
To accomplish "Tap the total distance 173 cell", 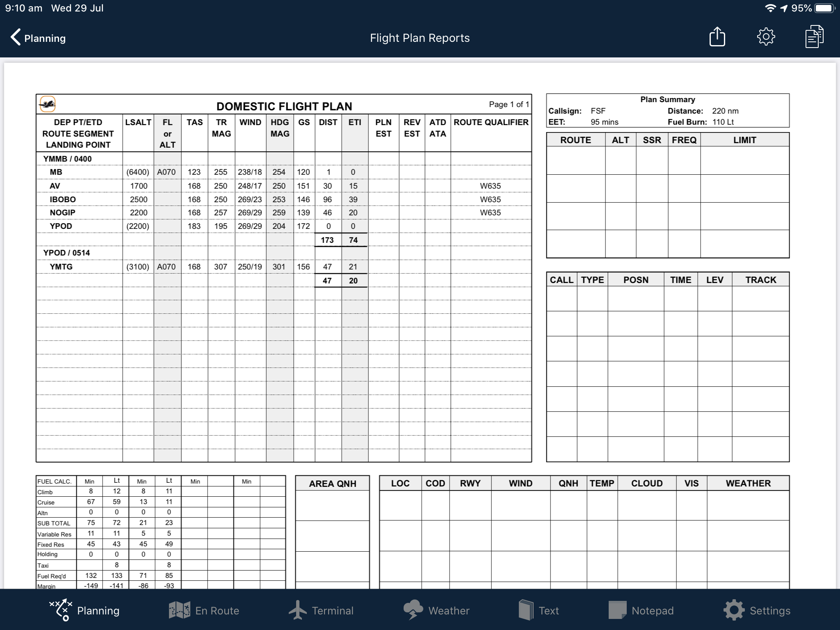I will (327, 240).
